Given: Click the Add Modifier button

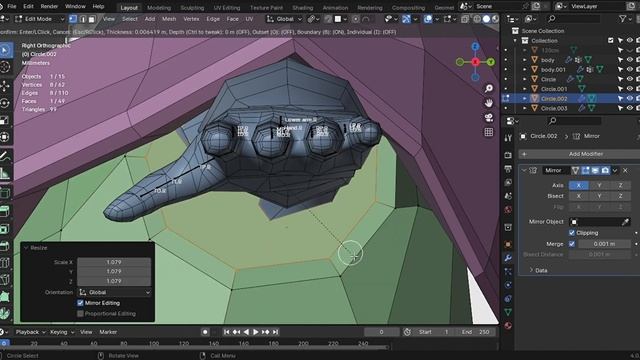Looking at the screenshot, I should (580, 154).
